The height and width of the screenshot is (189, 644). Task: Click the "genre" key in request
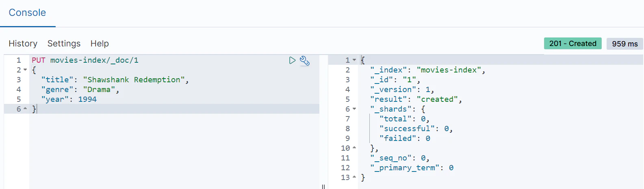(57, 90)
